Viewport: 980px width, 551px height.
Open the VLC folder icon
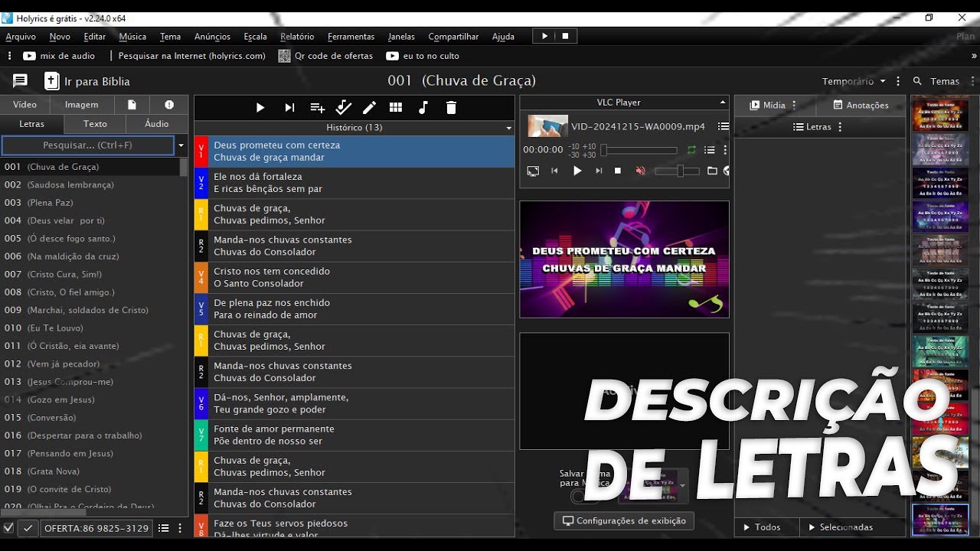[x=712, y=171]
